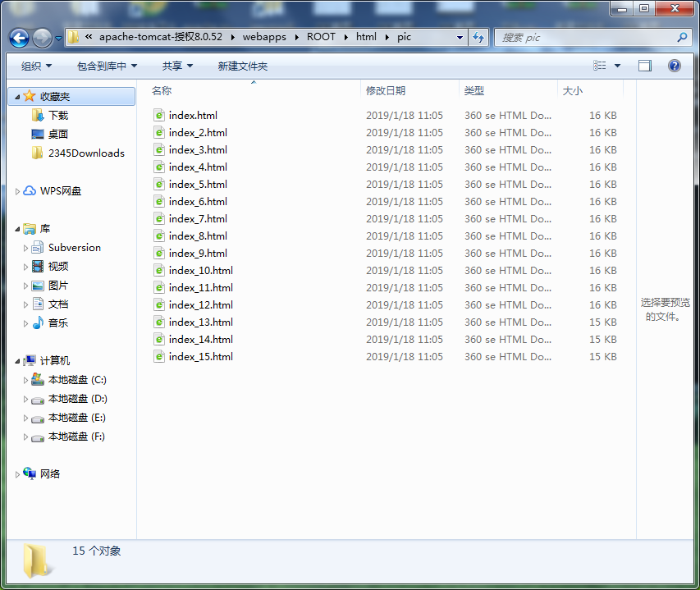Click the 图片 library icon
The image size is (700, 590).
[x=38, y=286]
